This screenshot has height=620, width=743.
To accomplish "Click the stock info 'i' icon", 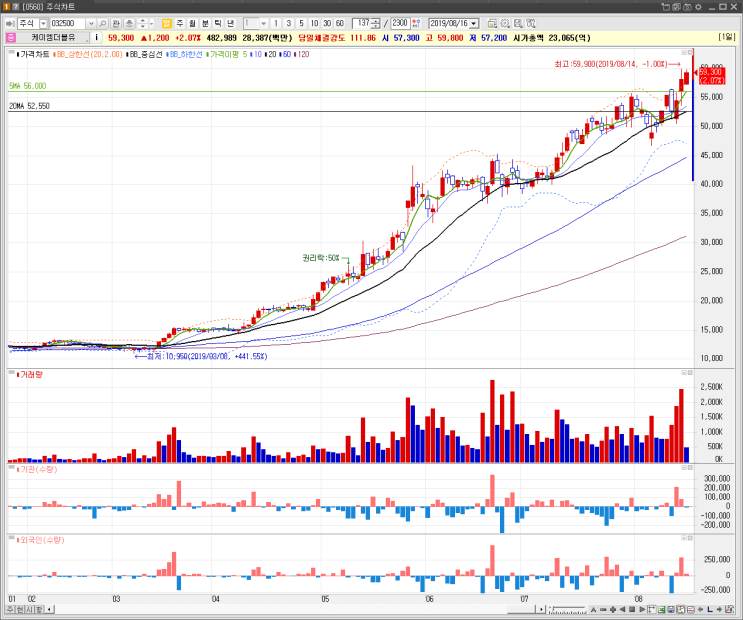I will (97, 37).
